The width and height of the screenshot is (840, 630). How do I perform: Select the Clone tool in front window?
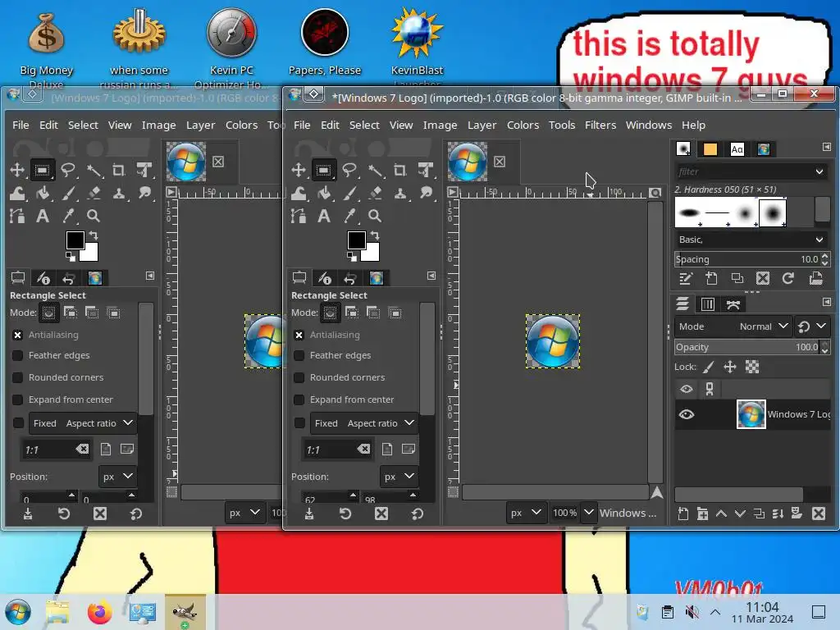click(400, 194)
